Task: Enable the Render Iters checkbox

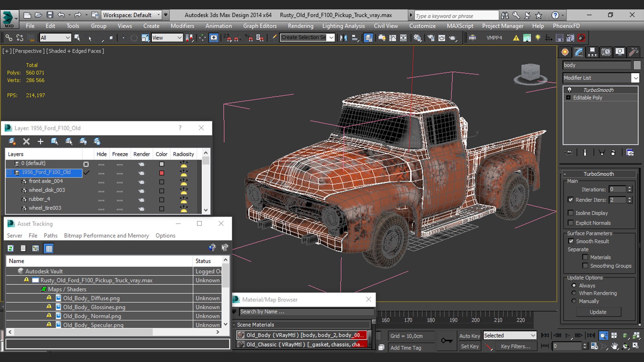Action: (x=571, y=199)
